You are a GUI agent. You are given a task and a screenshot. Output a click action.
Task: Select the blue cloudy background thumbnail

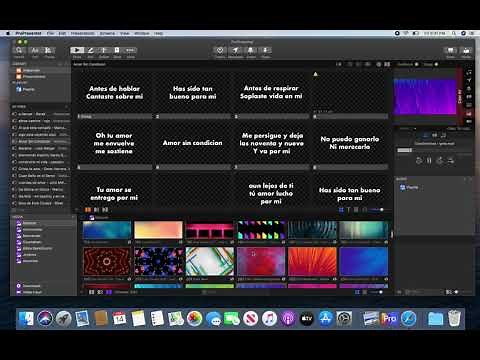107,230
